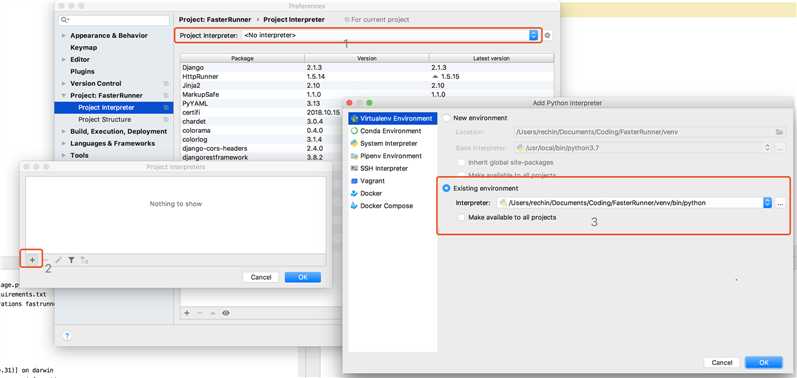
Task: Click the HttpRunner upgrade-available arrow icon
Action: pos(435,76)
